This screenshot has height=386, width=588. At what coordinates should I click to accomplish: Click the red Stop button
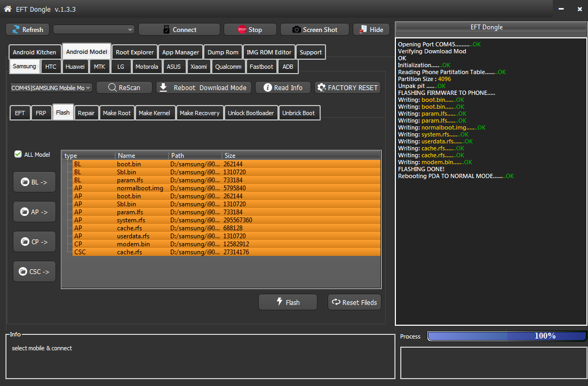tap(250, 30)
